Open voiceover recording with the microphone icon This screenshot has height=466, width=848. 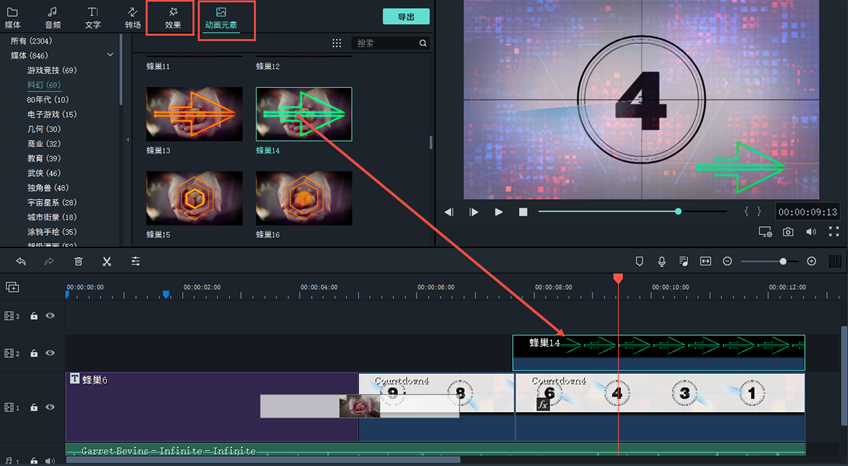661,261
